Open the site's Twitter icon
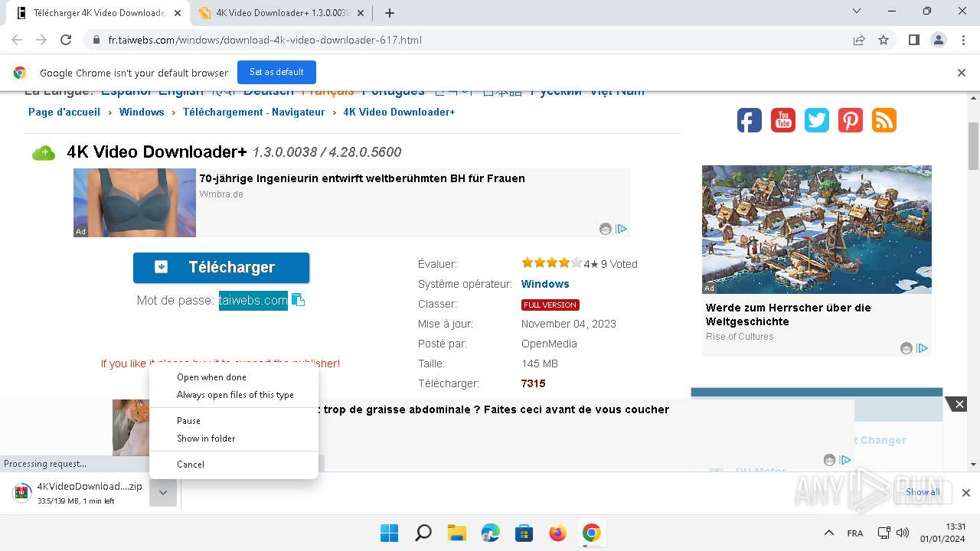The width and height of the screenshot is (980, 551). tap(817, 120)
